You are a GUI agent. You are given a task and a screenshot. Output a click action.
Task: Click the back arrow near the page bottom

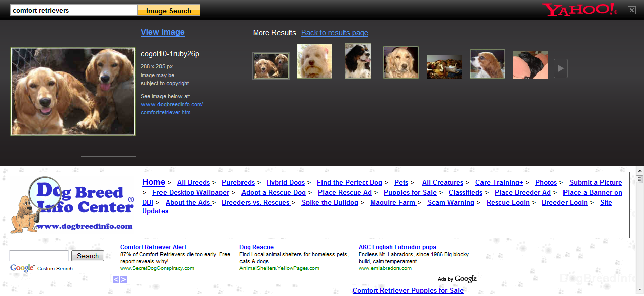pos(116,279)
